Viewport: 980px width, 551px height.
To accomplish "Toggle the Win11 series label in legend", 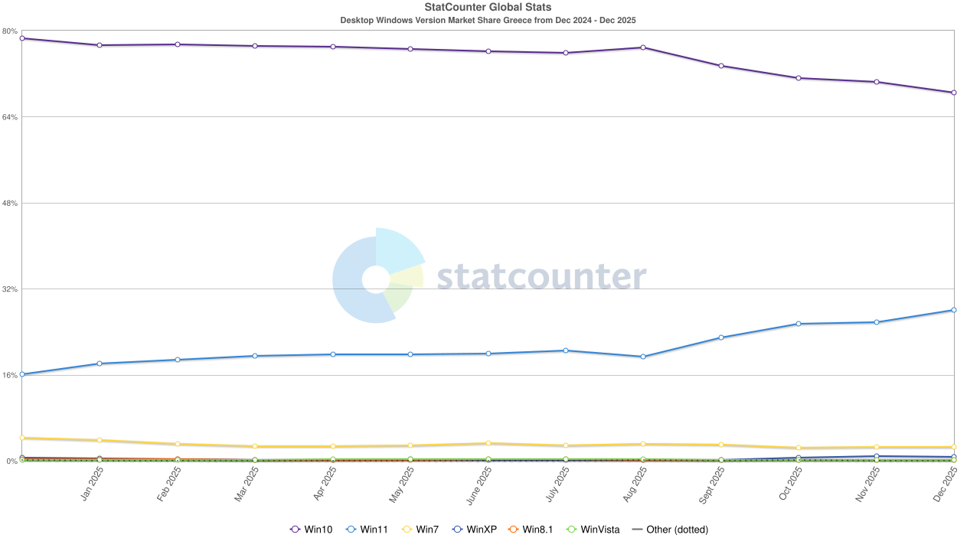I will point(374,529).
